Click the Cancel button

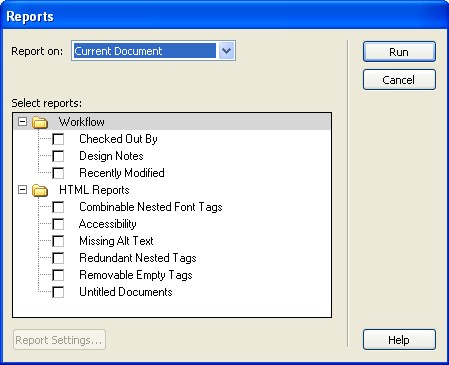(399, 80)
